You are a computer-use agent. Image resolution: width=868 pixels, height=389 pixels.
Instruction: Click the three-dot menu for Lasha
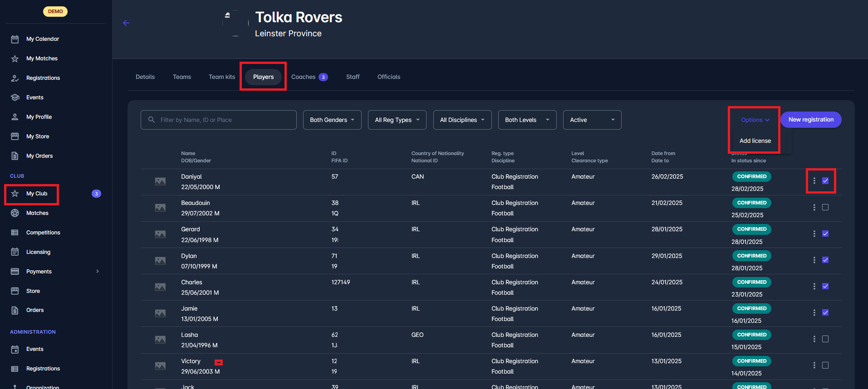point(814,339)
